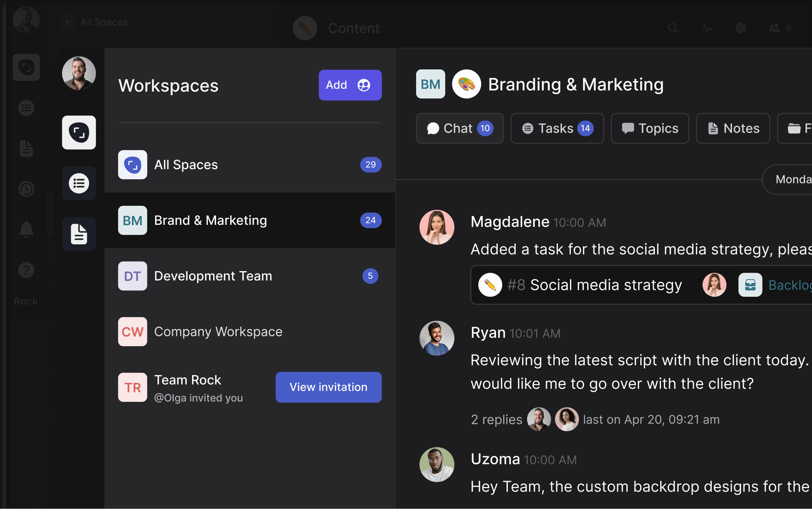Viewport: 812px width, 509px height.
Task: Click the View invitation button for Team Rock
Action: [328, 387]
